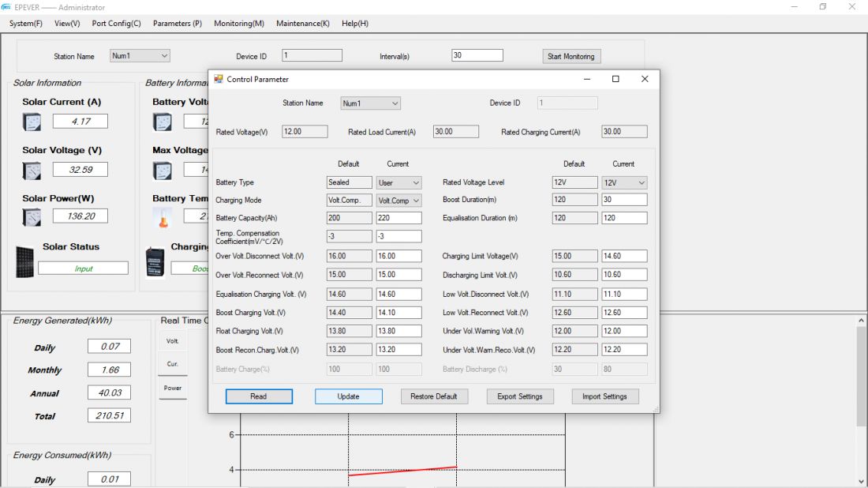Image resolution: width=868 pixels, height=488 pixels.
Task: Click the Solar Current gauge icon
Action: click(x=32, y=122)
